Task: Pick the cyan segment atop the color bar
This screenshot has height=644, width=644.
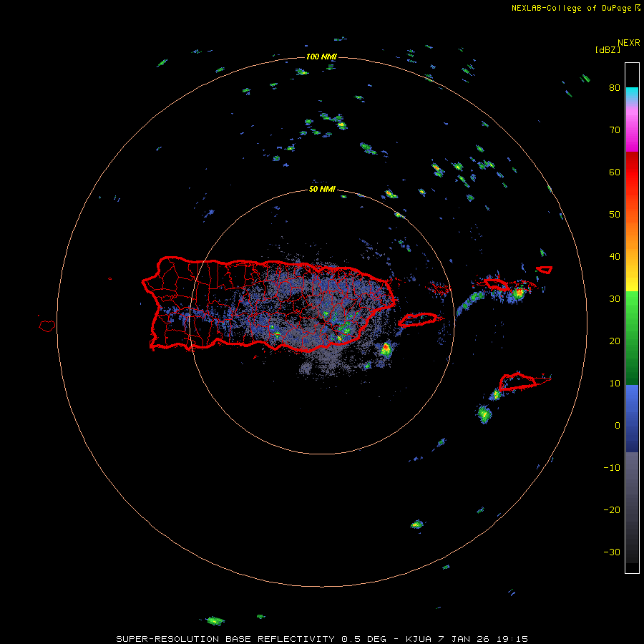Action: click(x=632, y=92)
